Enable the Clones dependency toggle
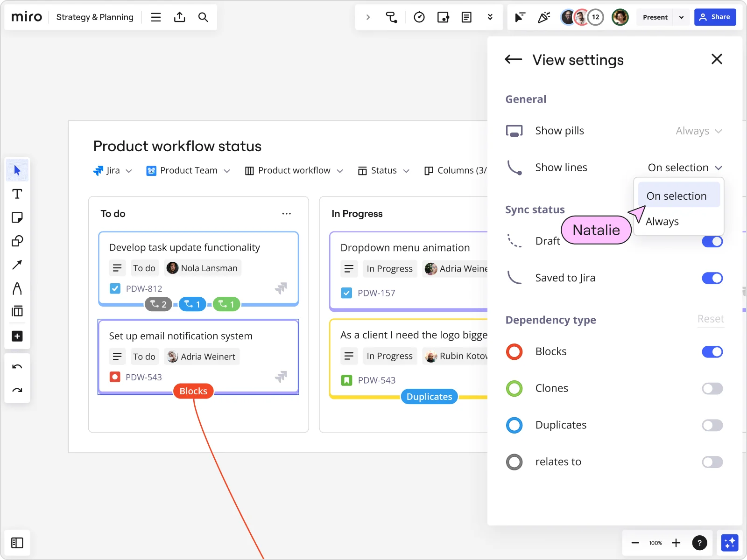The width and height of the screenshot is (747, 560). pyautogui.click(x=712, y=389)
